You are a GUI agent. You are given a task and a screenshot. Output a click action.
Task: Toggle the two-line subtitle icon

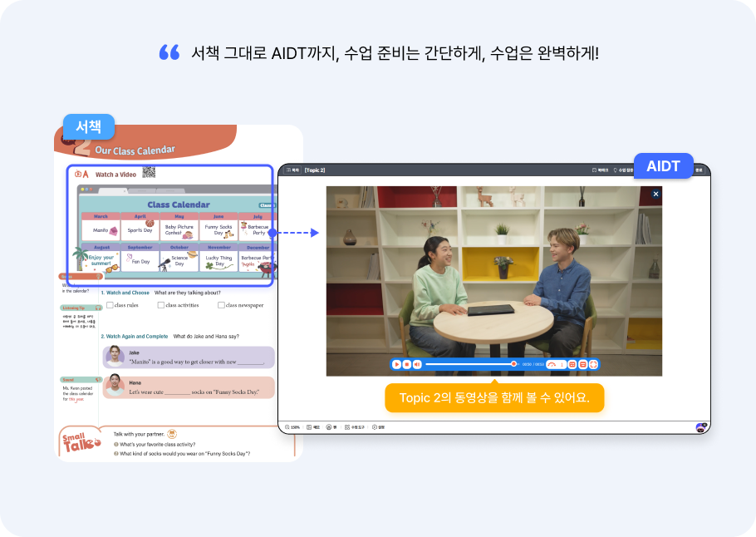572,364
